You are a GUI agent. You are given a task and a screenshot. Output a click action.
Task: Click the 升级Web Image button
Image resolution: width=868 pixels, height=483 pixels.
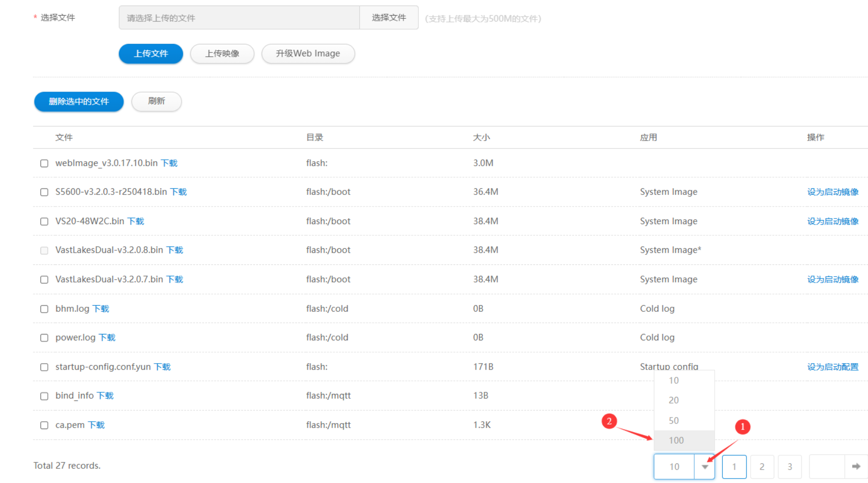point(308,53)
